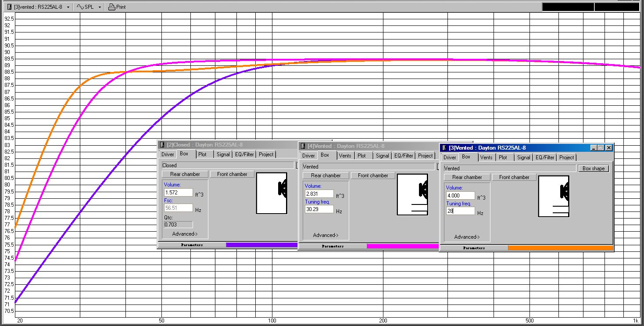Viewport: 644px width, 326px height.
Task: Click the Qtc field showing 0.703
Action: [178, 225]
